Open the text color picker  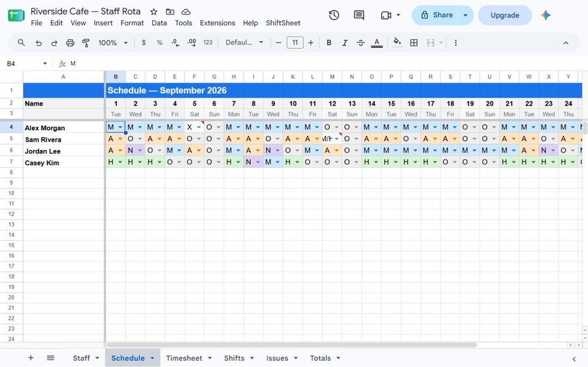pyautogui.click(x=376, y=42)
